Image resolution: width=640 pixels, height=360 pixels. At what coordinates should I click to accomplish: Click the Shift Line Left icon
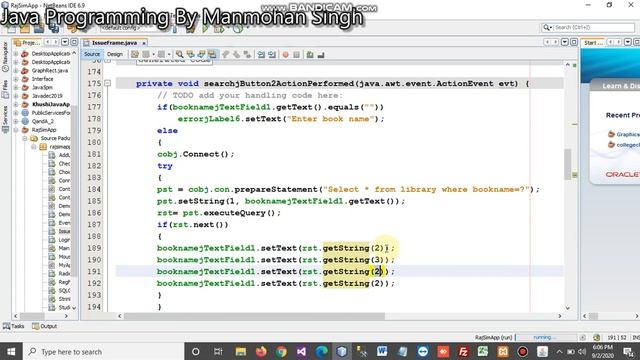[x=261, y=54]
